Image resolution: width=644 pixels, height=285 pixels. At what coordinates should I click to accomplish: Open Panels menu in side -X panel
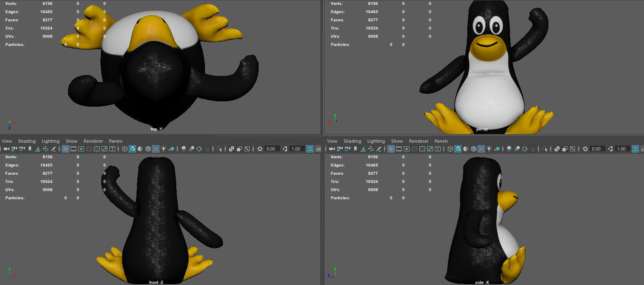441,141
